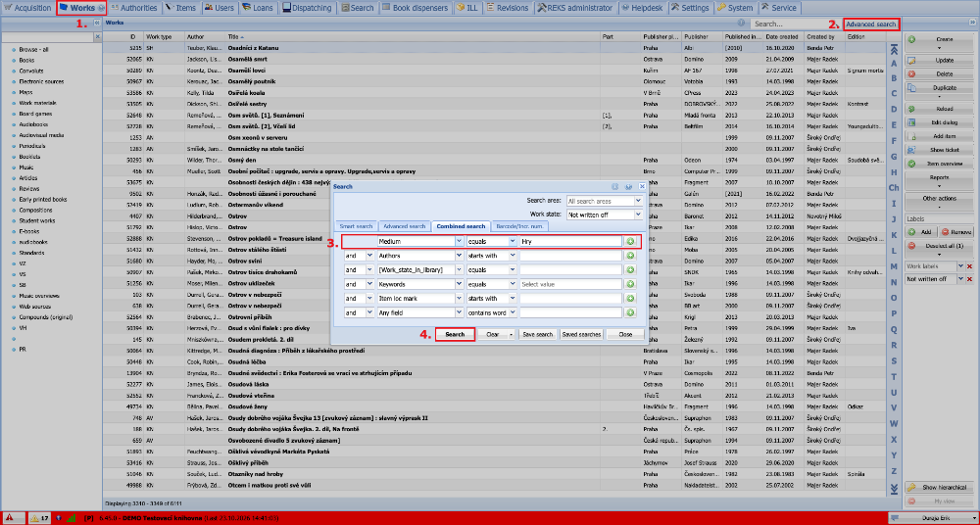Select Audiobooks in the left sidebar

pos(33,124)
